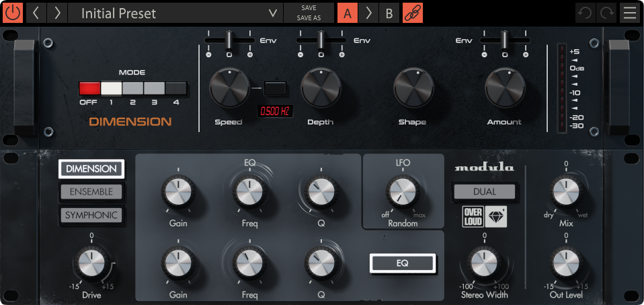The image size is (644, 305).
Task: Click the modula logo text
Action: pyautogui.click(x=484, y=168)
